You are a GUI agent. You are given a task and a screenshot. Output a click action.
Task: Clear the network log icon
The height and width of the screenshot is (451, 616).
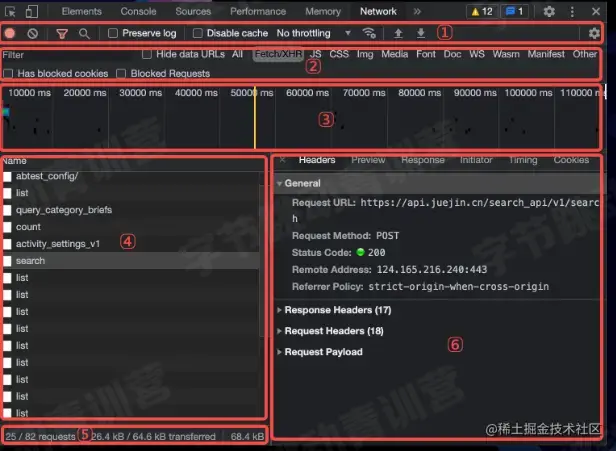(x=33, y=33)
